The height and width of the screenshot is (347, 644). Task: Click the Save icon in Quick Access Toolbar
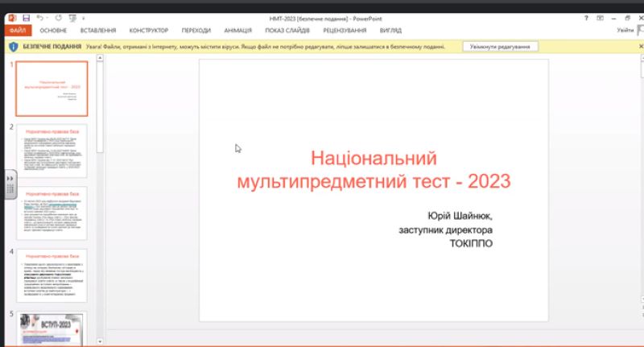point(27,18)
